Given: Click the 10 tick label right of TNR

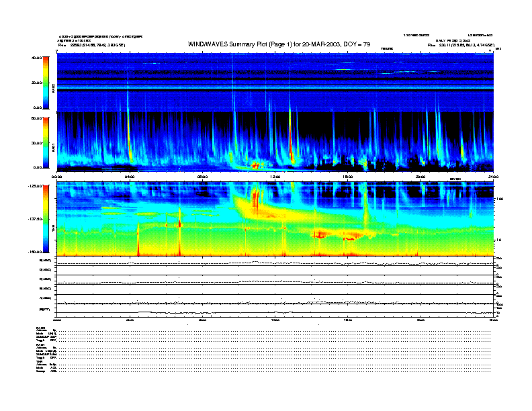Looking at the screenshot, I should tap(498, 240).
